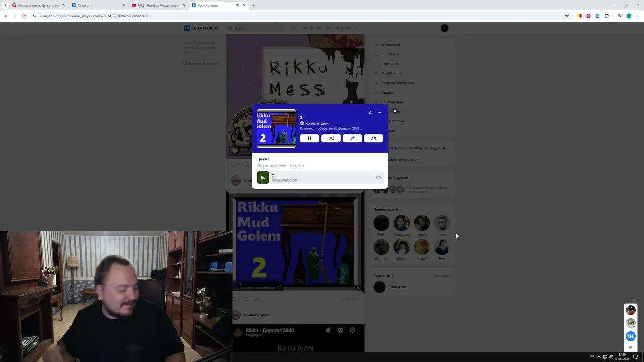This screenshot has width=644, height=362.
Task: Bookmark this page with the star icon
Action: [567, 16]
